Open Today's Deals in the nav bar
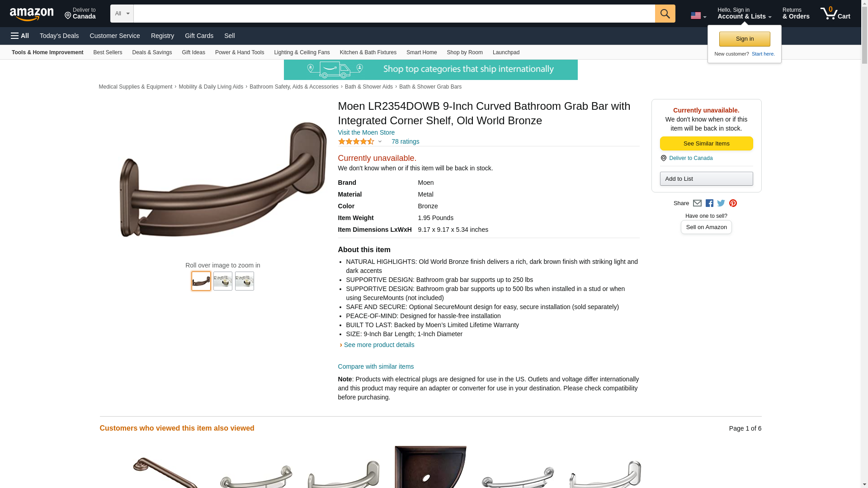Image resolution: width=868 pixels, height=488 pixels. [x=59, y=36]
